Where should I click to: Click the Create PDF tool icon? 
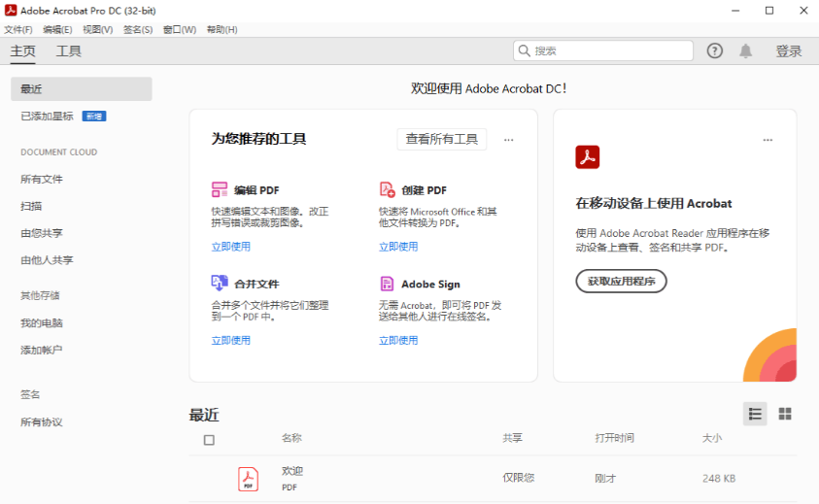coord(387,189)
